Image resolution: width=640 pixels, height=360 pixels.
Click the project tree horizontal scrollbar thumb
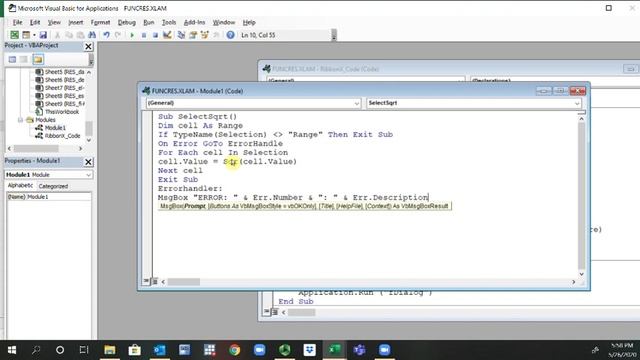(x=36, y=149)
